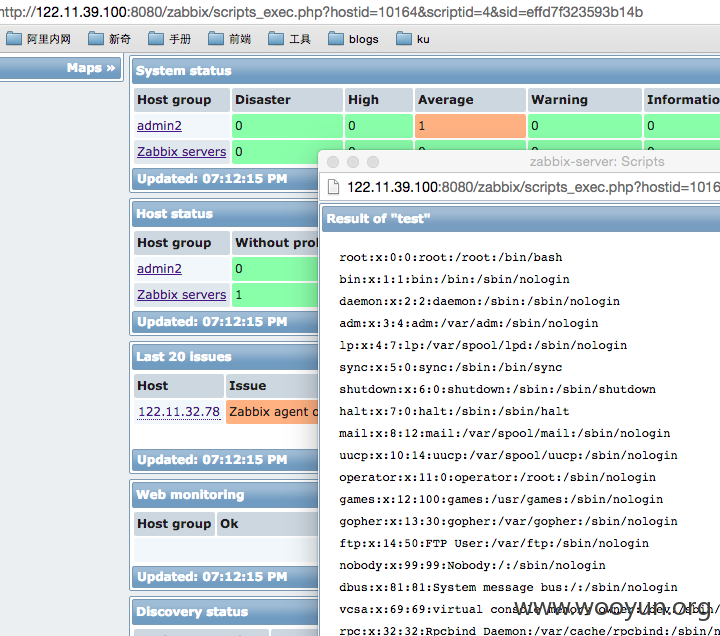Open the ku bookmark folder
This screenshot has width=720, height=636.
(413, 39)
